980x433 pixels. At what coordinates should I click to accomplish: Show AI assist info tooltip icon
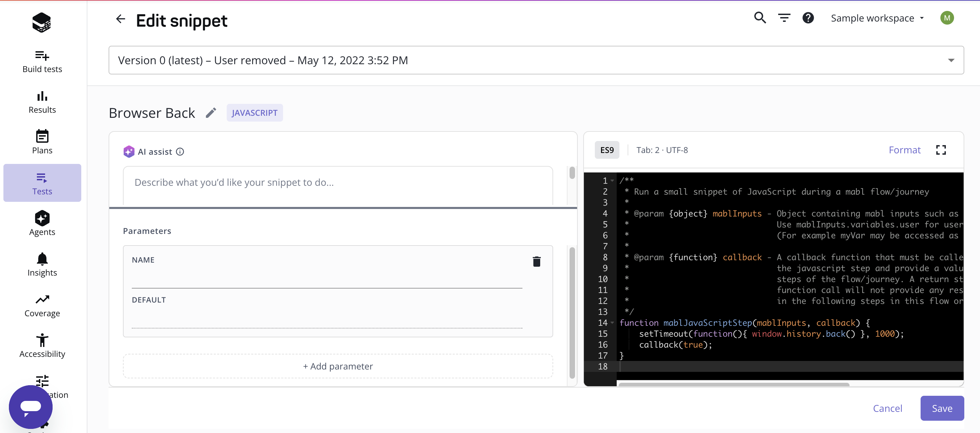[180, 152]
